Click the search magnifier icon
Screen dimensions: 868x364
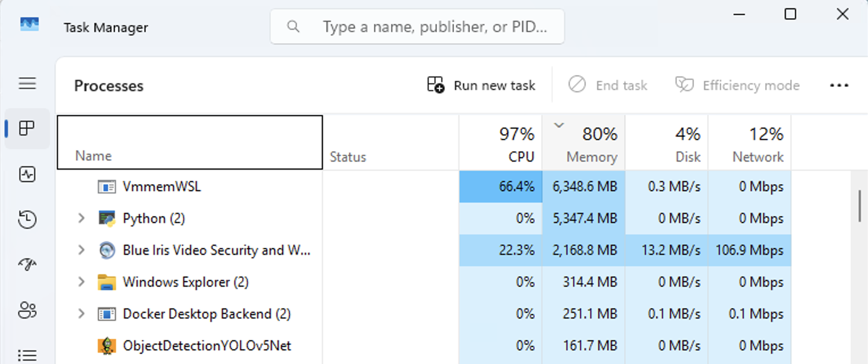[294, 26]
